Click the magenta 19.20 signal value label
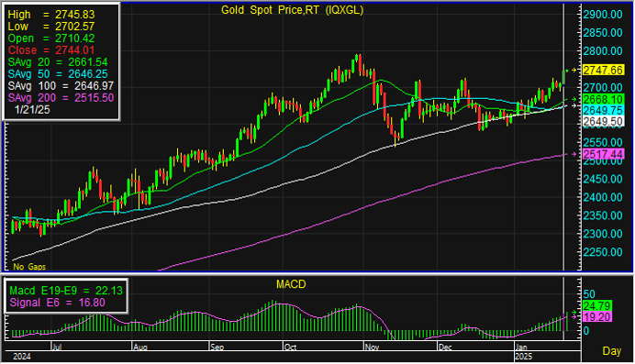The image size is (635, 364). click(597, 316)
